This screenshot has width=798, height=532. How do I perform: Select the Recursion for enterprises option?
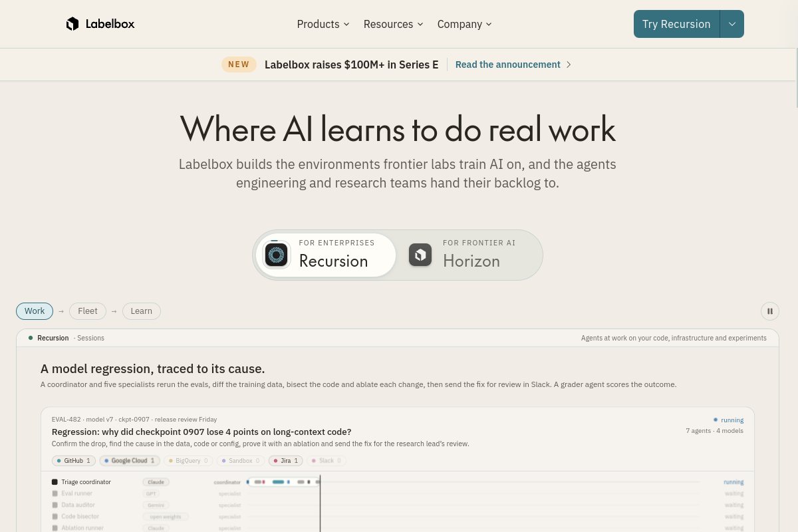326,255
